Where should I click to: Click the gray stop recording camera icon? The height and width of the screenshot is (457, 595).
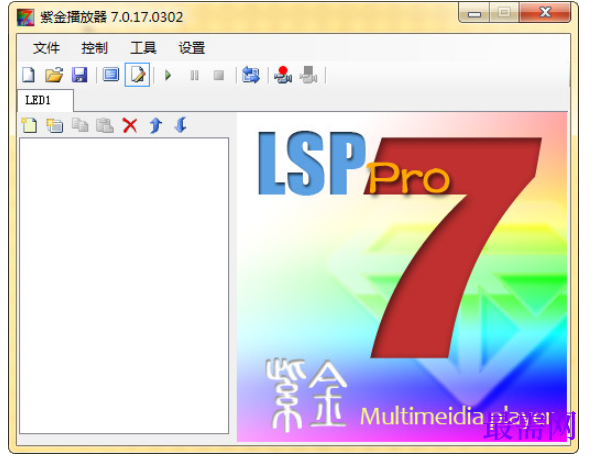(308, 75)
